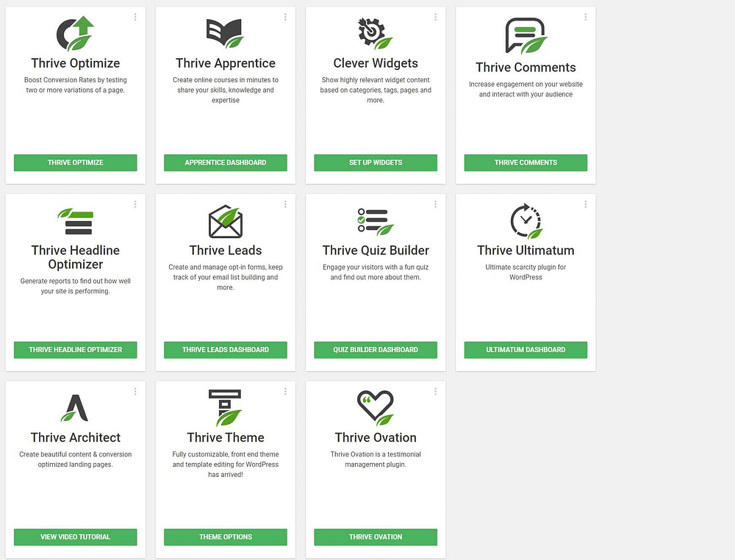The height and width of the screenshot is (560, 735).
Task: Open three-dot menu on Thrive Leads card
Action: pyautogui.click(x=285, y=204)
